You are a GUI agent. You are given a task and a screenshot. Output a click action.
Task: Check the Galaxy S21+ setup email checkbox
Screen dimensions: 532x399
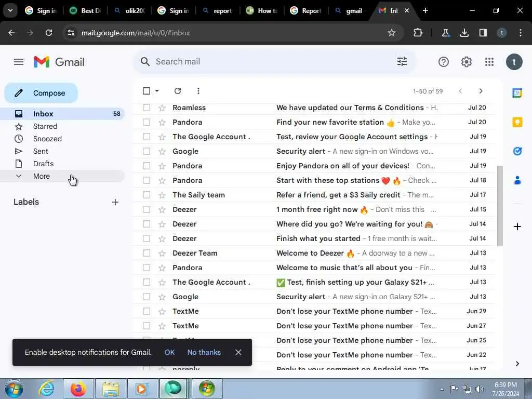point(147,282)
